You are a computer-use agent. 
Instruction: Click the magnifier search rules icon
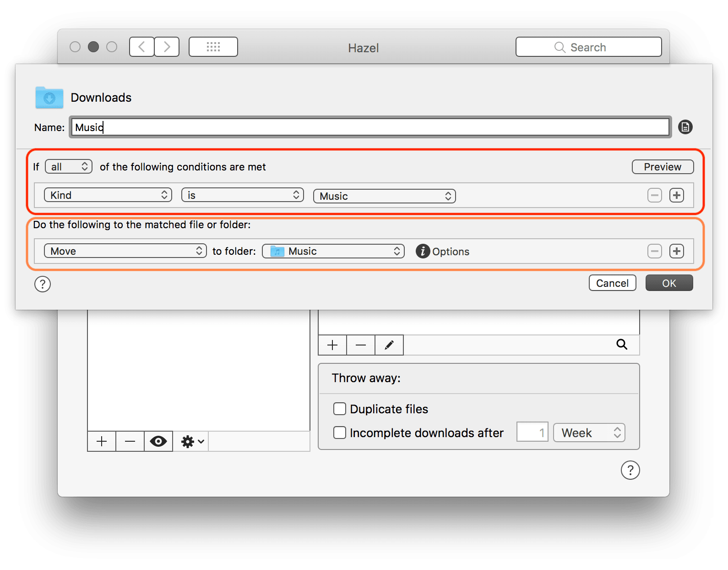click(x=621, y=344)
